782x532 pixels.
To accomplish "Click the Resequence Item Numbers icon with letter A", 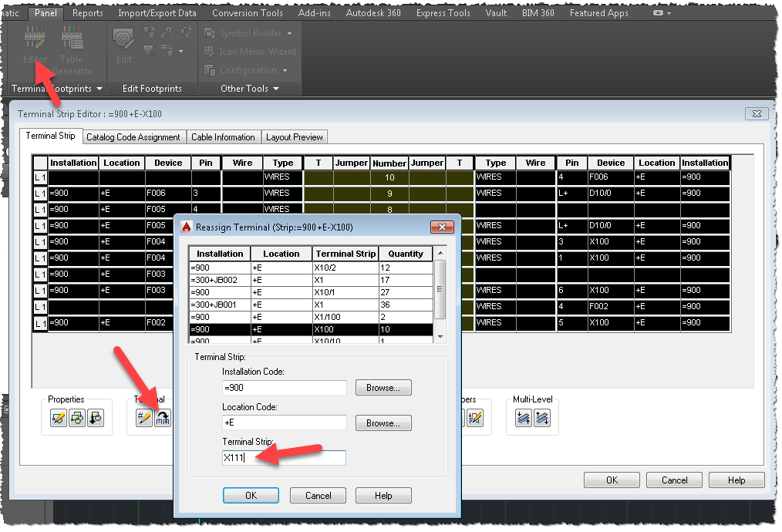I will coord(167,33).
